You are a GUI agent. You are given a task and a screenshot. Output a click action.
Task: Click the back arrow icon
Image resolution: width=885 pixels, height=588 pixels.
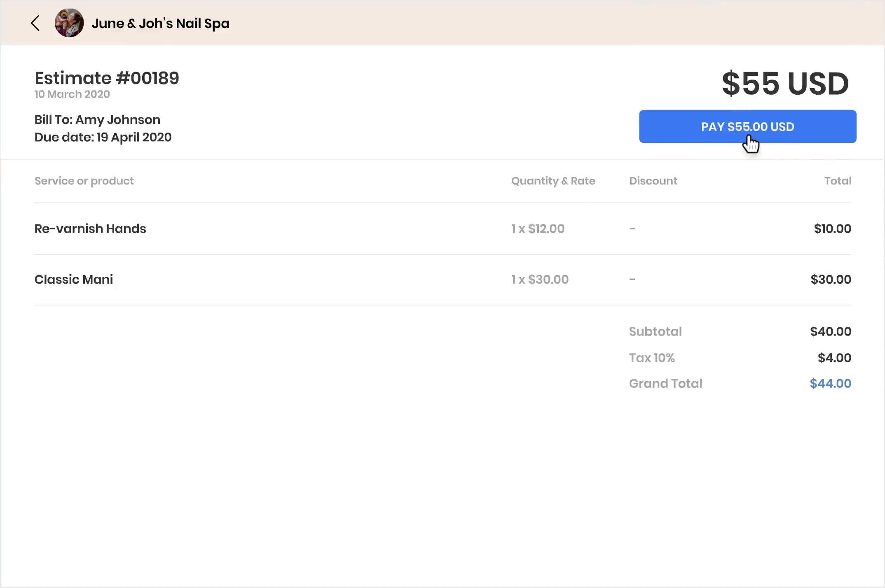35,23
